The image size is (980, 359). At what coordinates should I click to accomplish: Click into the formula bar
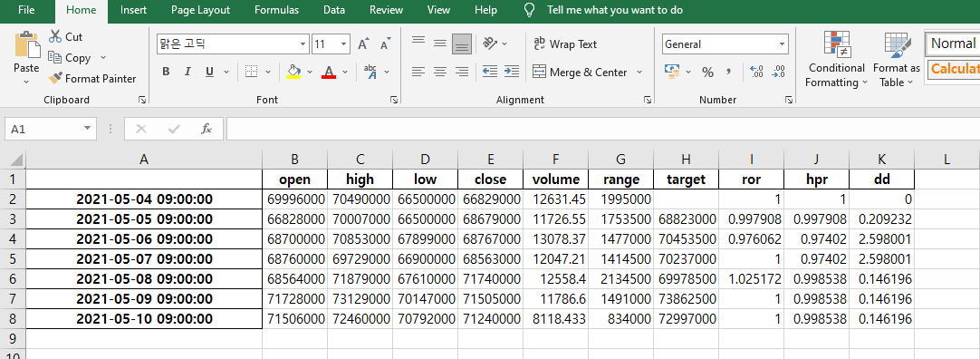tap(603, 129)
